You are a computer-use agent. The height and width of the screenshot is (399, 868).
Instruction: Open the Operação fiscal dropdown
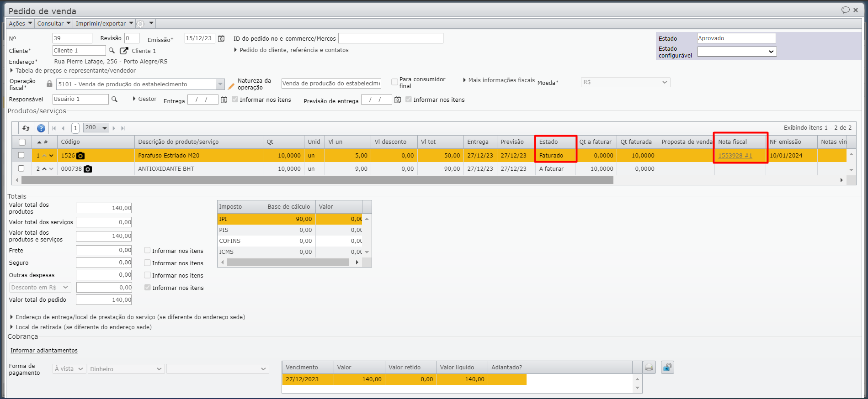220,84
